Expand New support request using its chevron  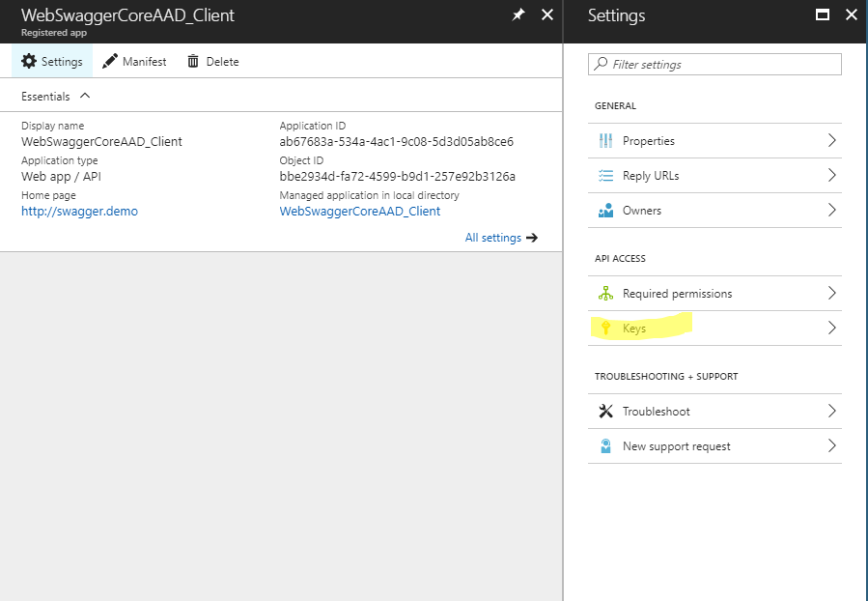(x=831, y=445)
